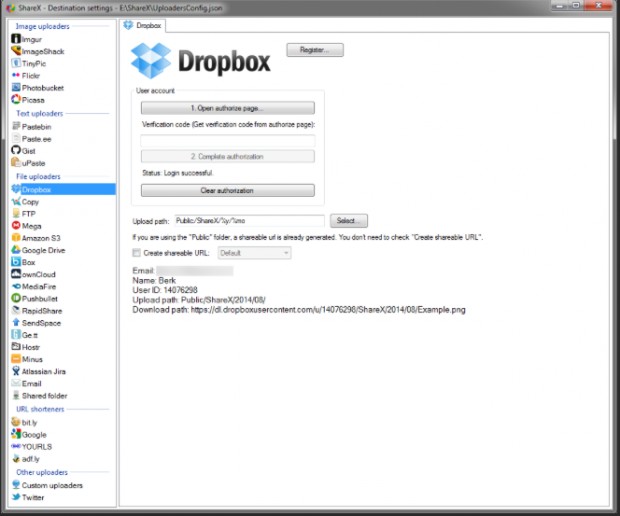Click the Twitter bird icon
Screen dimensions: 620x516
(16, 497)
